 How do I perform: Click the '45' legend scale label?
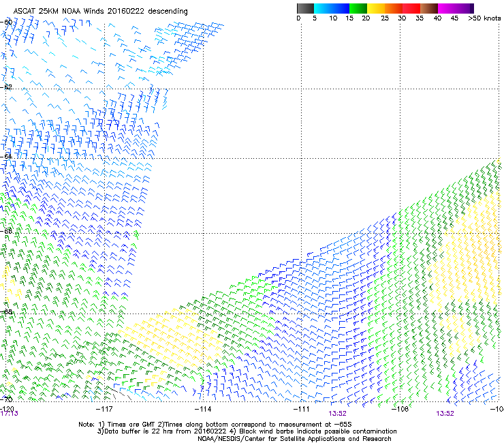454,18
